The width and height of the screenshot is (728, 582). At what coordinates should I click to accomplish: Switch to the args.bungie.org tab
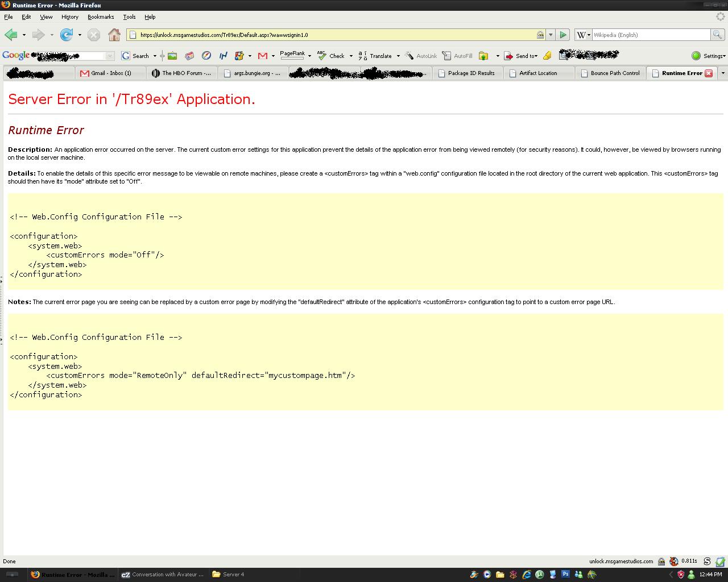click(x=253, y=73)
